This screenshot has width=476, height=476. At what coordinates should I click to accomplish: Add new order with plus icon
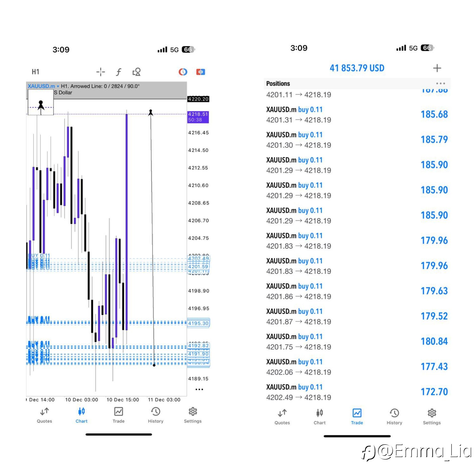point(437,68)
